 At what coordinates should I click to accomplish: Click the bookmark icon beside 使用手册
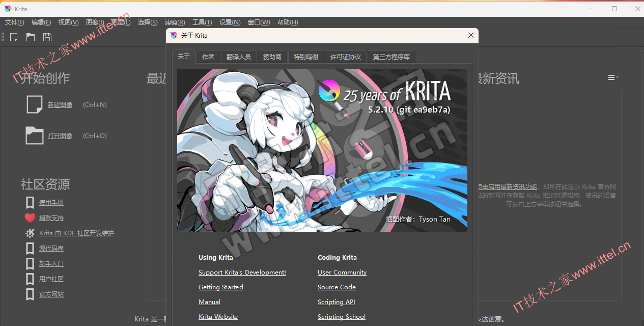pyautogui.click(x=30, y=203)
